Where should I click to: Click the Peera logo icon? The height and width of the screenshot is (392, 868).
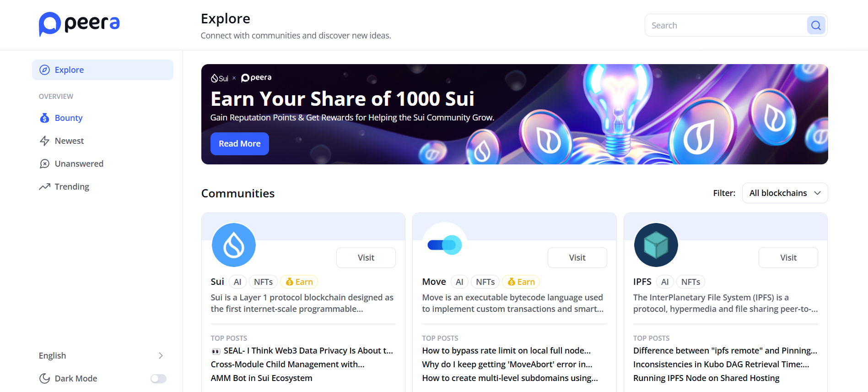pyautogui.click(x=50, y=24)
